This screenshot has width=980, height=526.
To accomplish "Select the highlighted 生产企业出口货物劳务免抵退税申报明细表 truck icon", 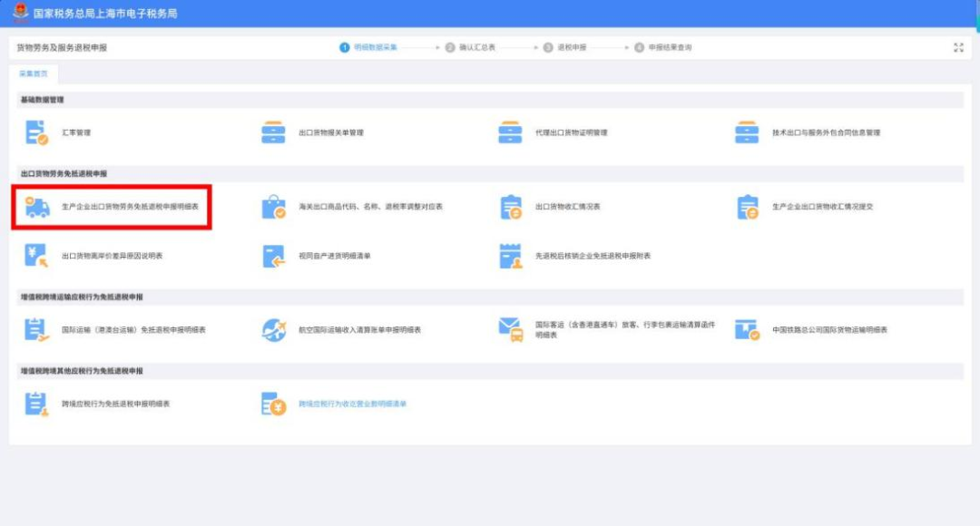I will [36, 205].
